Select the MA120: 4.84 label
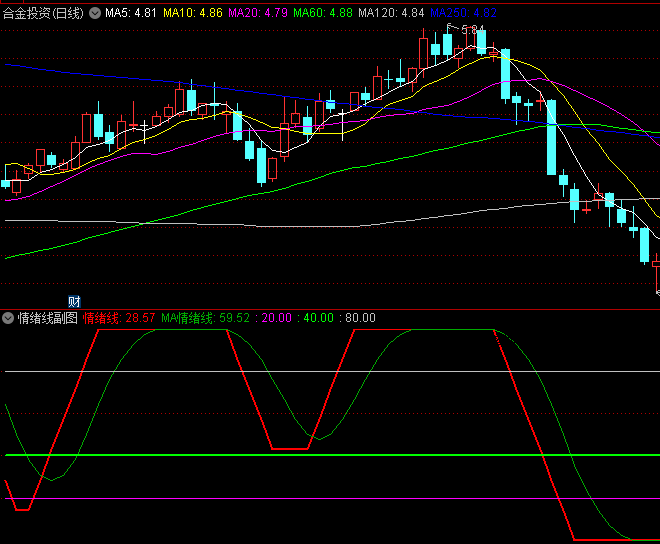Viewport: 660px width, 544px height. (391, 13)
